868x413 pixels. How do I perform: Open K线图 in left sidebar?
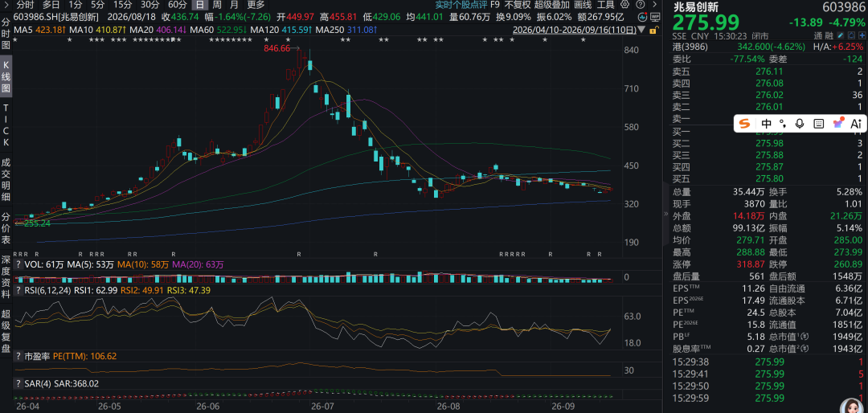pos(6,78)
